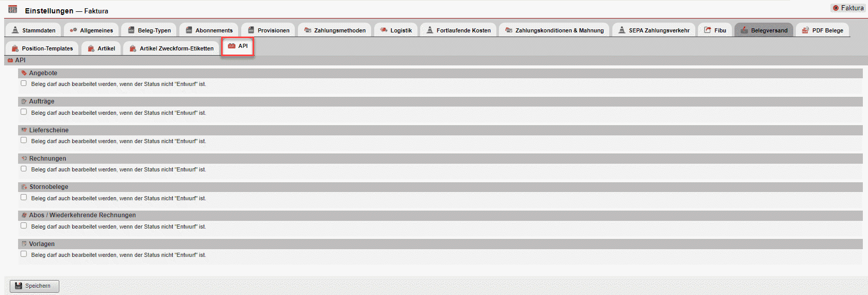This screenshot has height=295, width=868.
Task: Toggle the checkbox under Rechnungen
Action: 24,169
